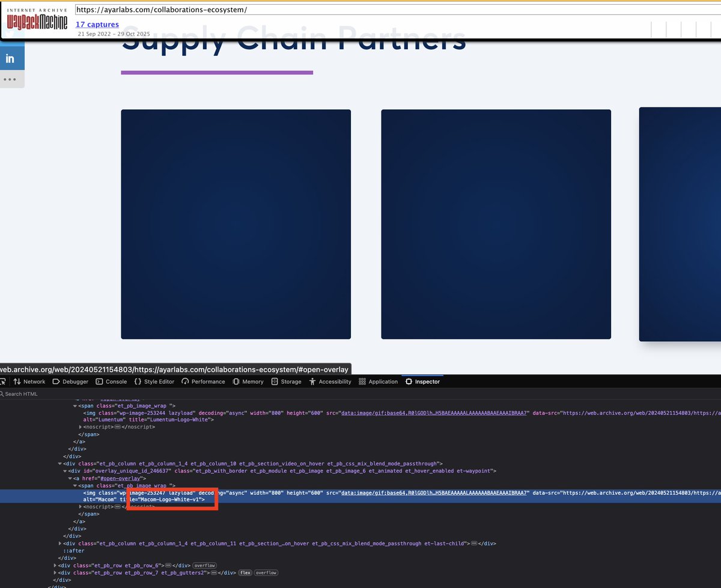
Task: Open the Accessibility tab
Action: click(x=330, y=381)
